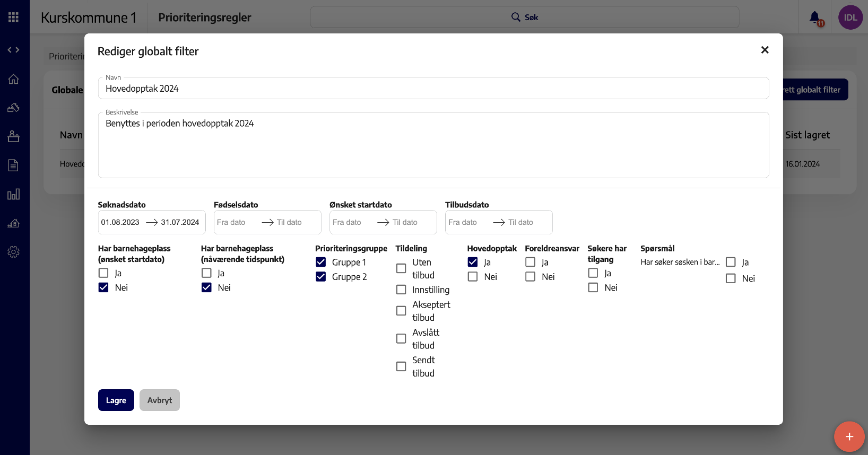
Task: Click the IDL user avatar
Action: tap(850, 17)
